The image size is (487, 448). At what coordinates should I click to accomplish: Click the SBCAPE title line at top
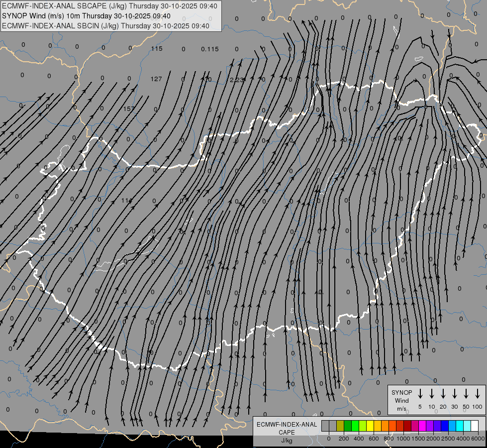pos(109,6)
